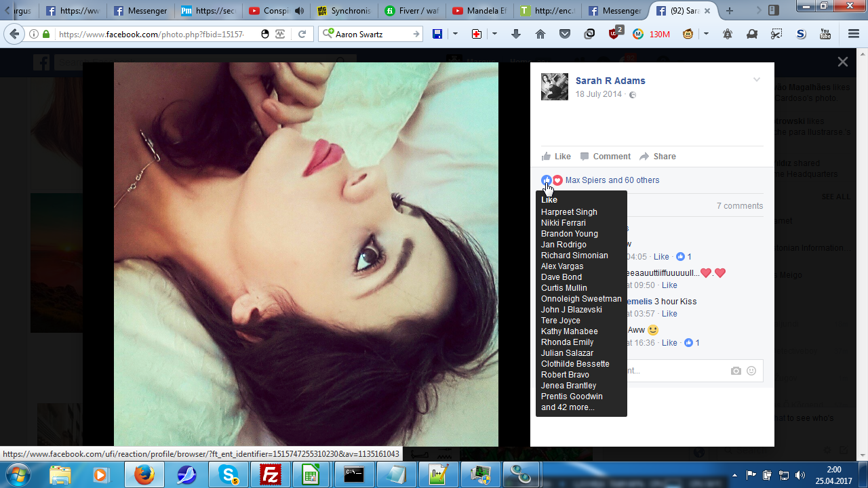The width and height of the screenshot is (868, 488).
Task: Click the Greasemonkey monkey icon
Action: click(688, 34)
